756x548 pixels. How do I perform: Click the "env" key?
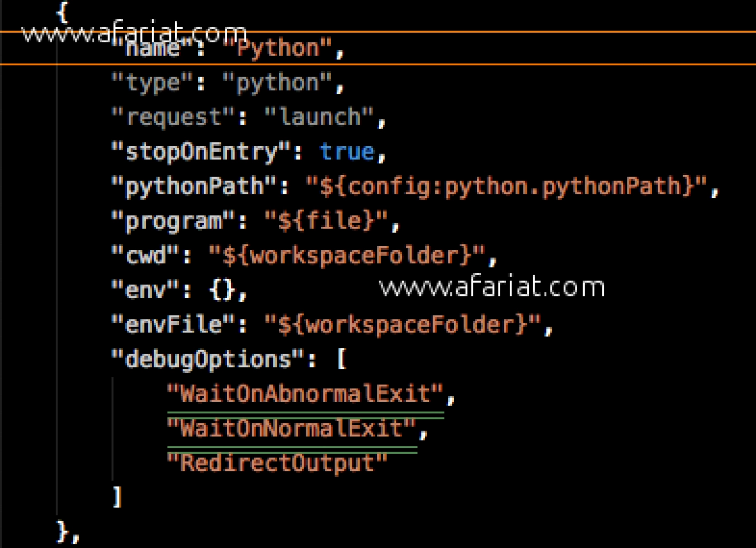tap(145, 291)
